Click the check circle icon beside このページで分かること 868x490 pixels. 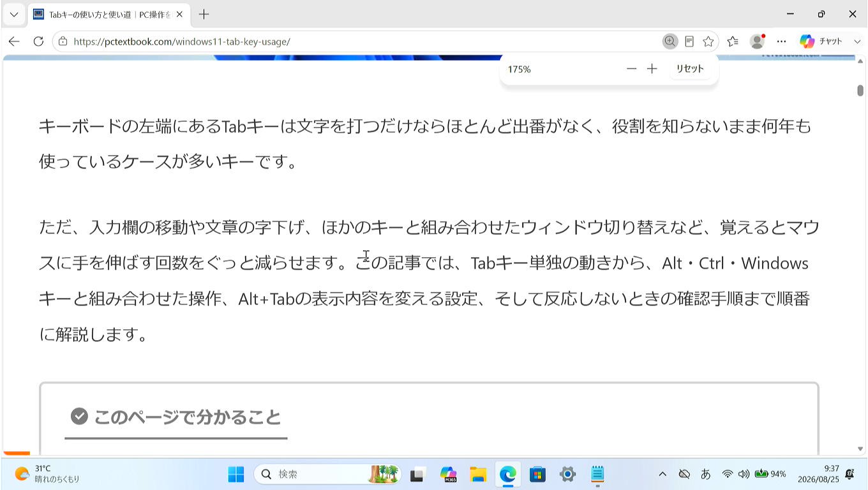(79, 417)
